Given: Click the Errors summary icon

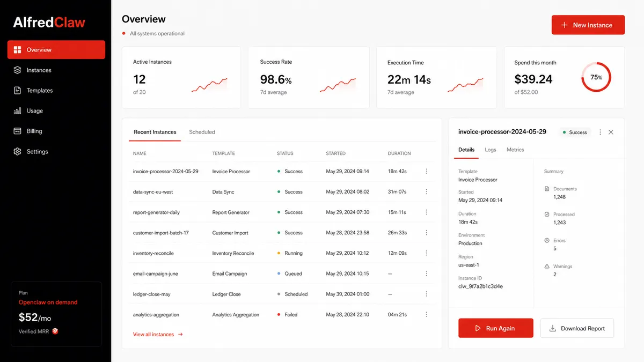Looking at the screenshot, I should [x=547, y=240].
